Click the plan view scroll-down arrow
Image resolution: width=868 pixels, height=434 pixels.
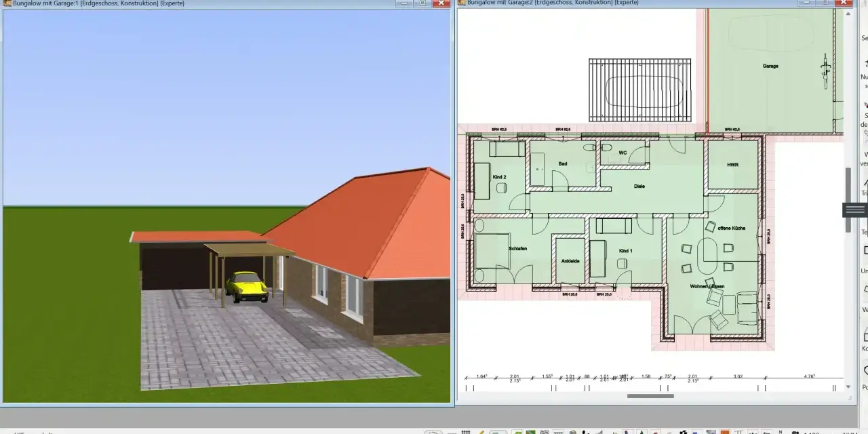point(848,387)
